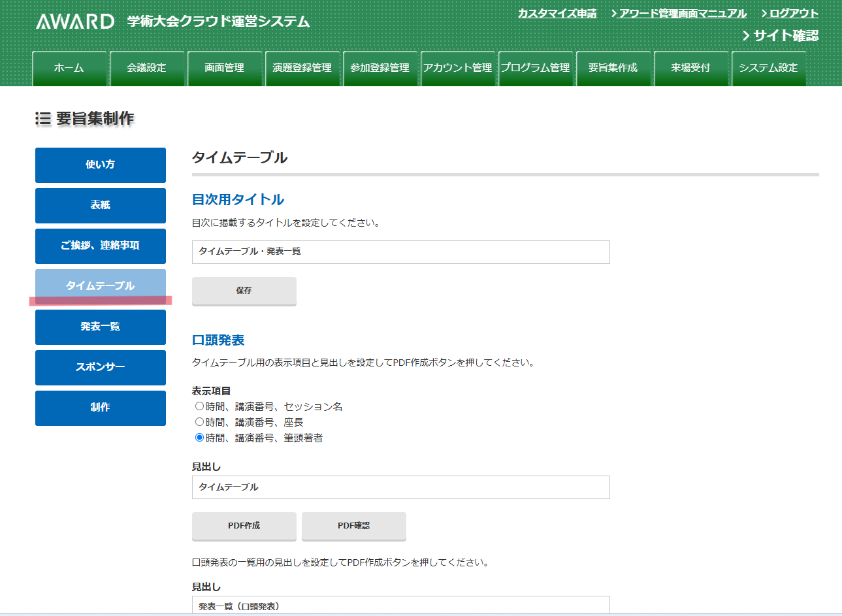The height and width of the screenshot is (616, 842).
Task: Select 表紙 in sidebar
Action: (101, 205)
